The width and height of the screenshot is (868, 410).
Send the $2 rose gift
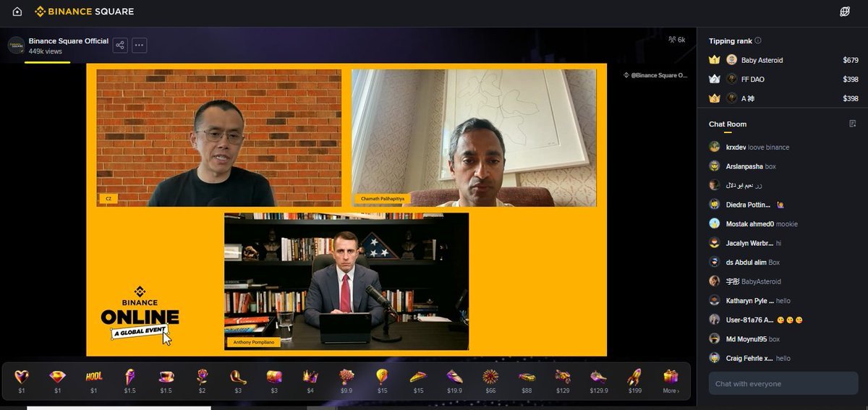click(x=202, y=380)
